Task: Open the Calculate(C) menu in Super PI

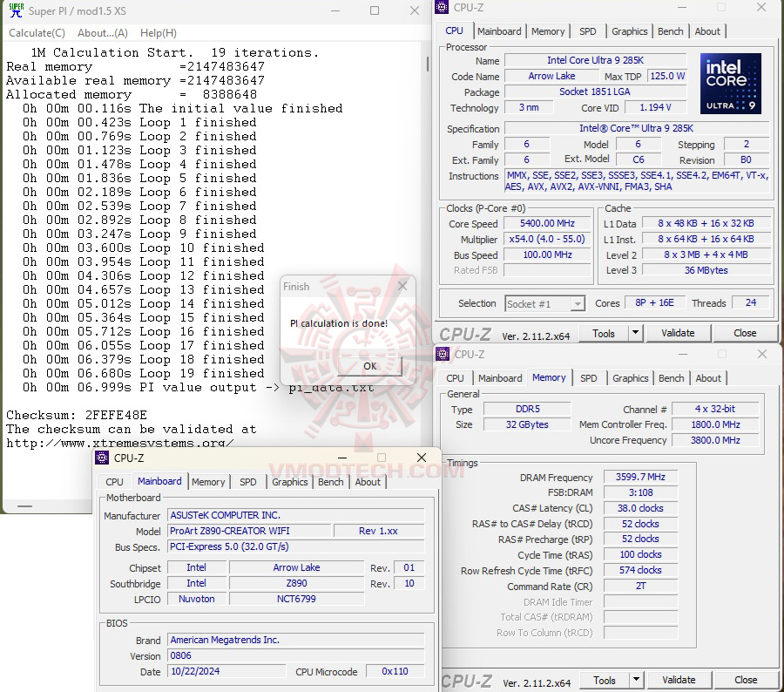Action: [37, 33]
